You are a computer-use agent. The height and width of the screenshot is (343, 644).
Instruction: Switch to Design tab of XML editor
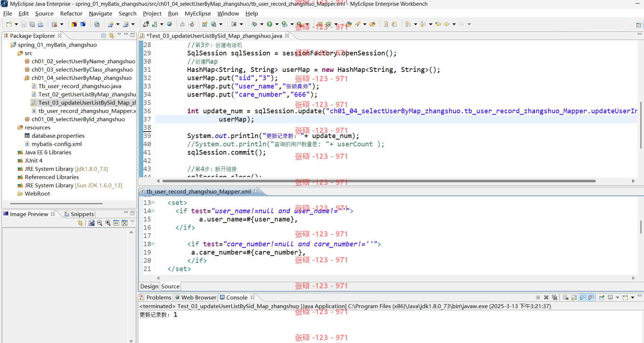coord(149,287)
